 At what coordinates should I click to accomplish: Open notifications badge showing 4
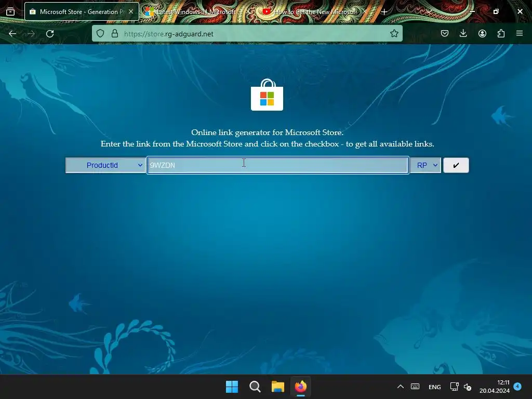click(x=517, y=386)
